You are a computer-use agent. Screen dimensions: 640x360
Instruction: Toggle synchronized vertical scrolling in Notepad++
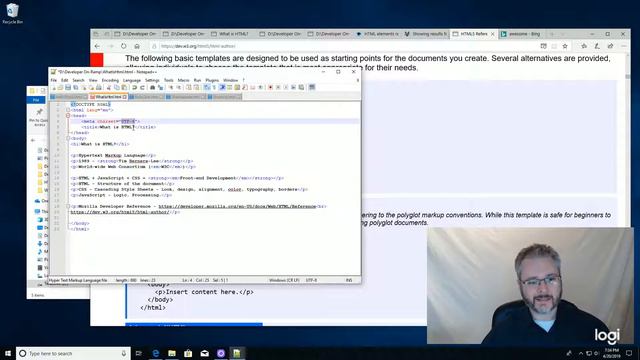click(x=189, y=87)
